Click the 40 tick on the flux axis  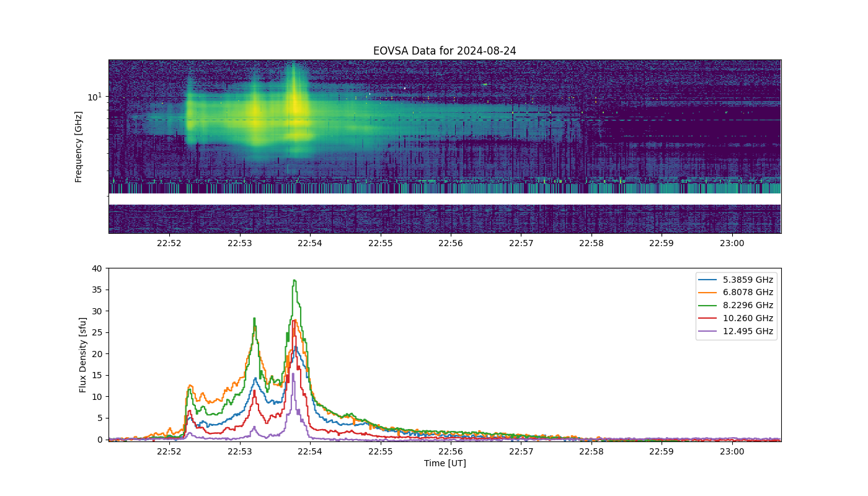point(97,268)
